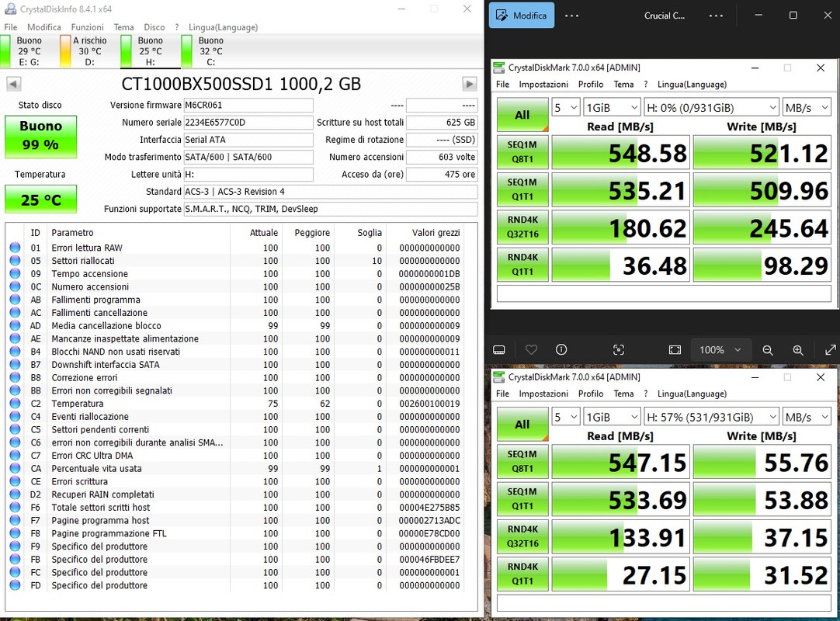Screen dimensions: 840x621
Task: Click the 55.76 write result
Action: [x=762, y=463]
